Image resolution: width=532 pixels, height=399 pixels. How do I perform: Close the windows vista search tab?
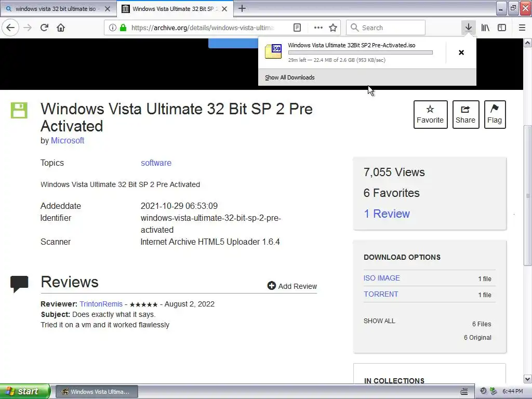107,9
